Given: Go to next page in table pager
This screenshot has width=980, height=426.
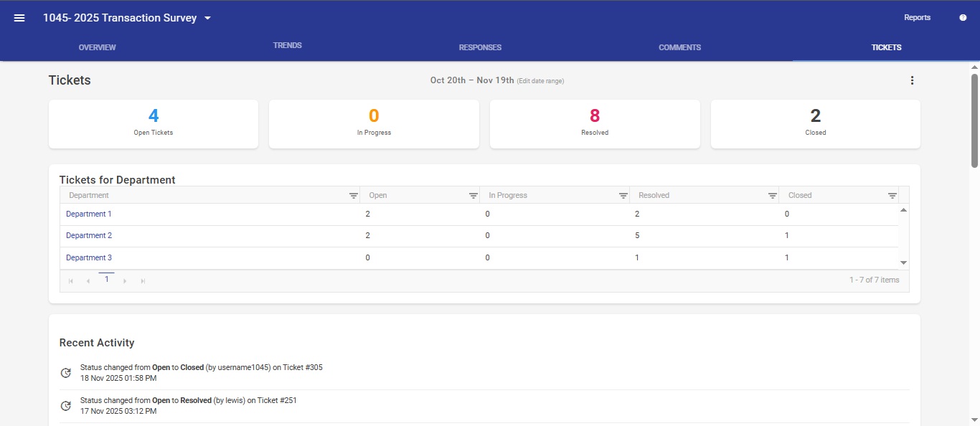Looking at the screenshot, I should tap(125, 281).
